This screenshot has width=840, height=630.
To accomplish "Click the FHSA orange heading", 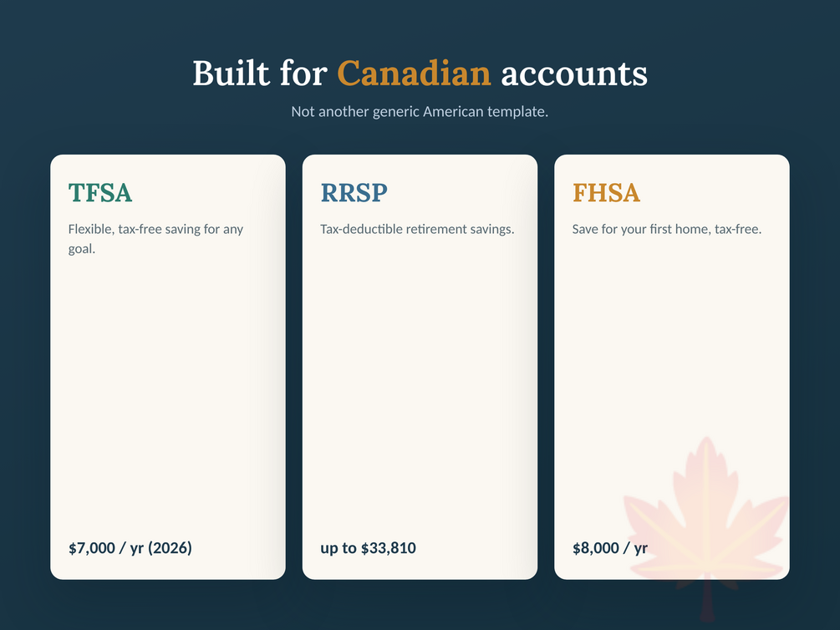I will pyautogui.click(x=606, y=193).
